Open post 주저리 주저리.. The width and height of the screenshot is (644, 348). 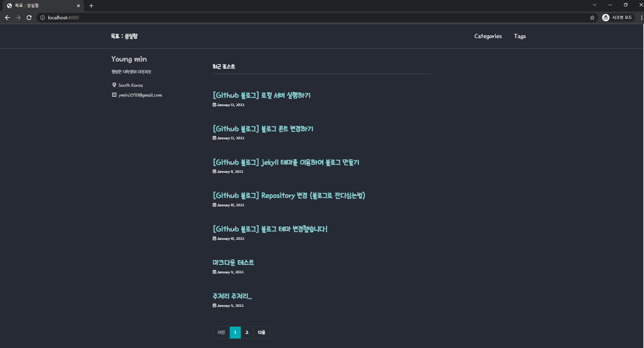point(232,296)
